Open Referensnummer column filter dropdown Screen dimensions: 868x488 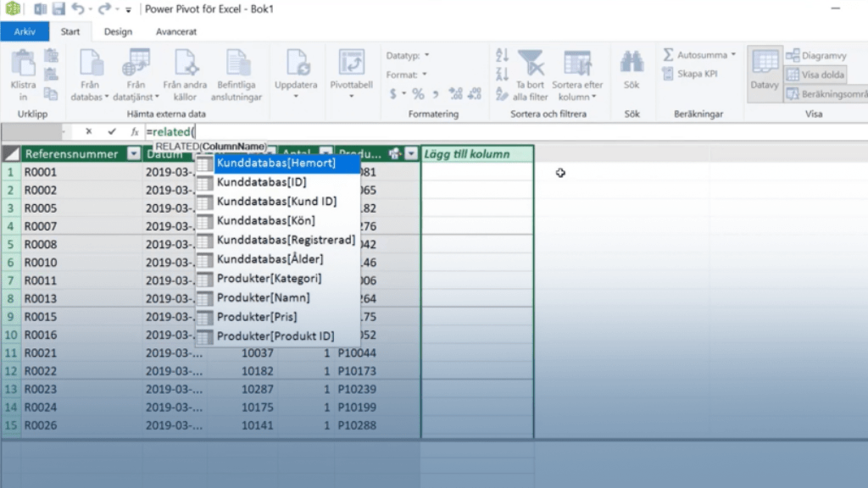[x=133, y=154]
